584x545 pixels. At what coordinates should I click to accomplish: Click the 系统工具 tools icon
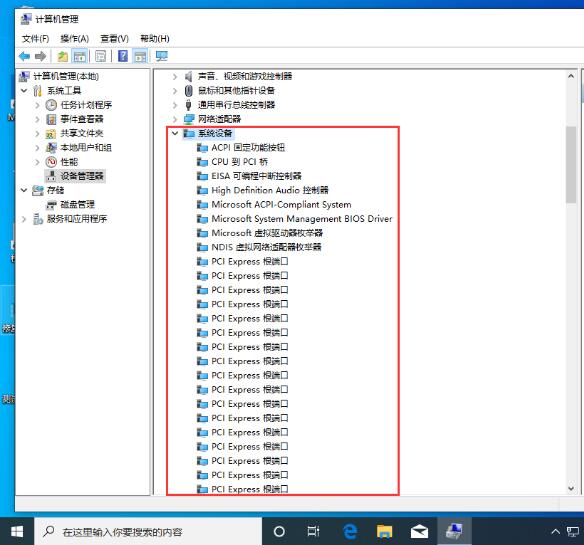[x=37, y=91]
